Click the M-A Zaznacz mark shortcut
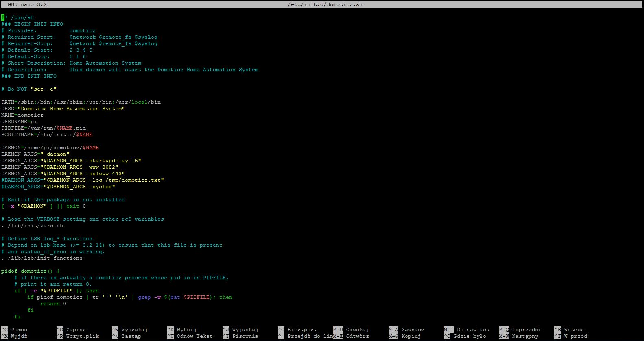 point(406,330)
